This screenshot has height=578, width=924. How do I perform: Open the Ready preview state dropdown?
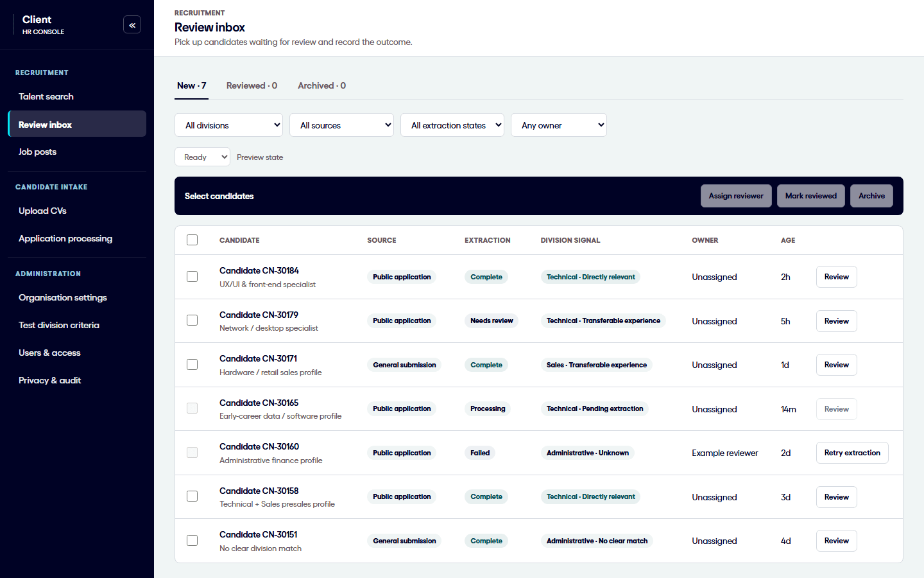[202, 157]
